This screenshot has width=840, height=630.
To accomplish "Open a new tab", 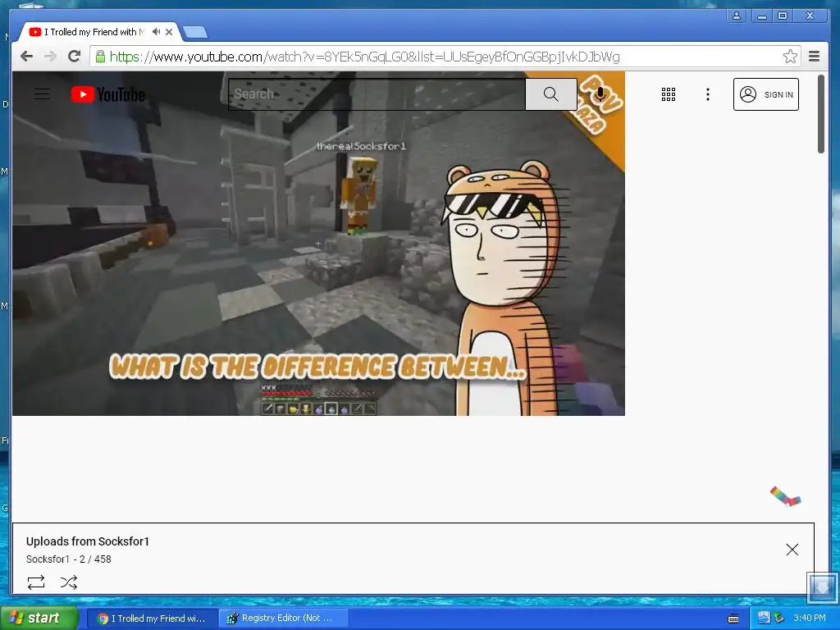I will (195, 33).
